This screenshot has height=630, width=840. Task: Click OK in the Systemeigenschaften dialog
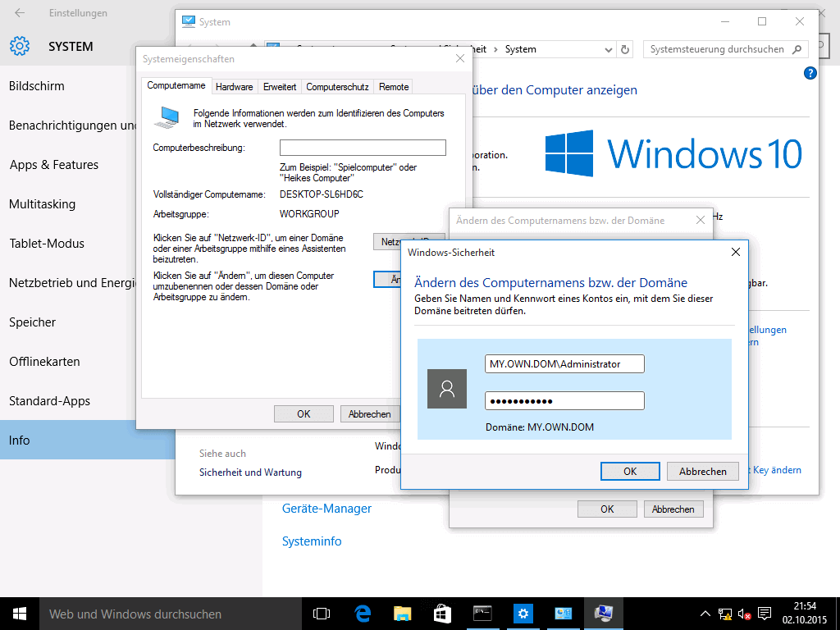coord(304,414)
